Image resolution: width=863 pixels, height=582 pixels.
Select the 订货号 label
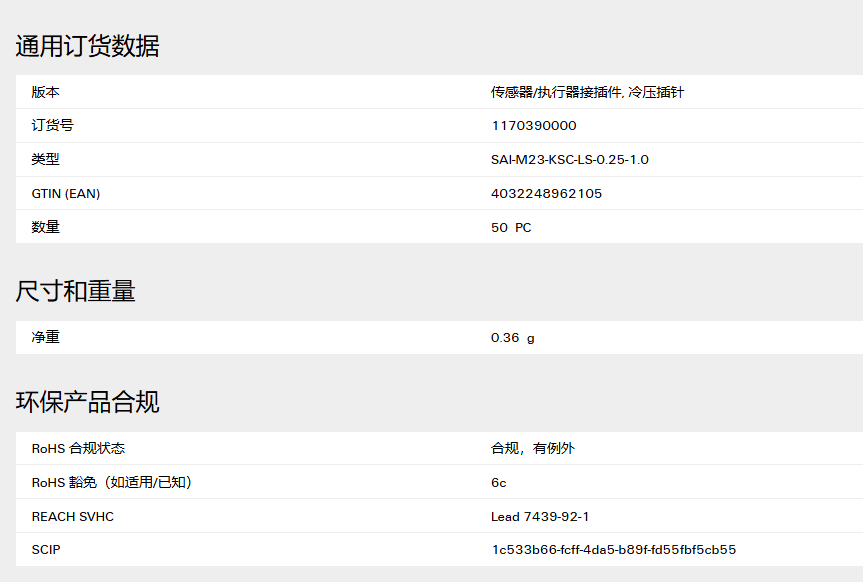pyautogui.click(x=52, y=126)
